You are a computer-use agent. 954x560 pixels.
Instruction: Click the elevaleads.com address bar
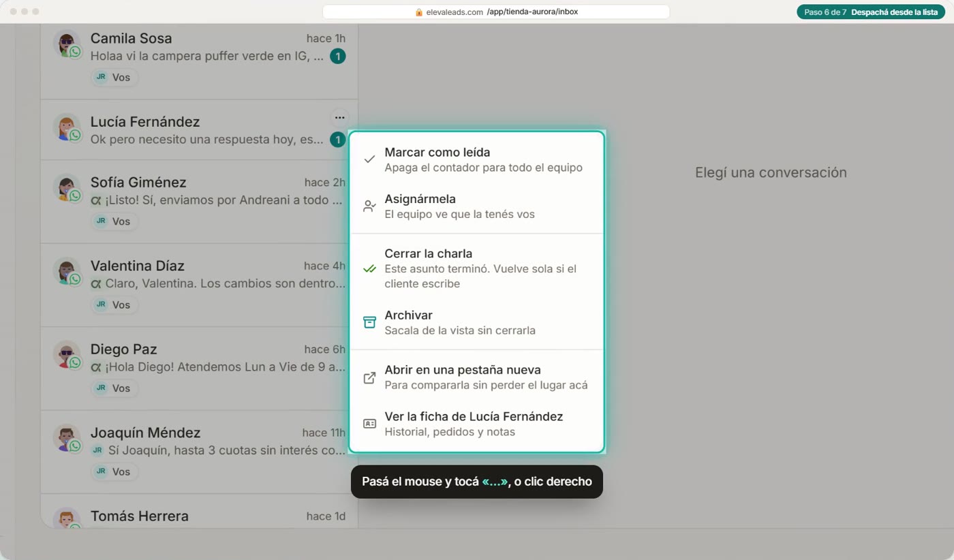point(496,12)
